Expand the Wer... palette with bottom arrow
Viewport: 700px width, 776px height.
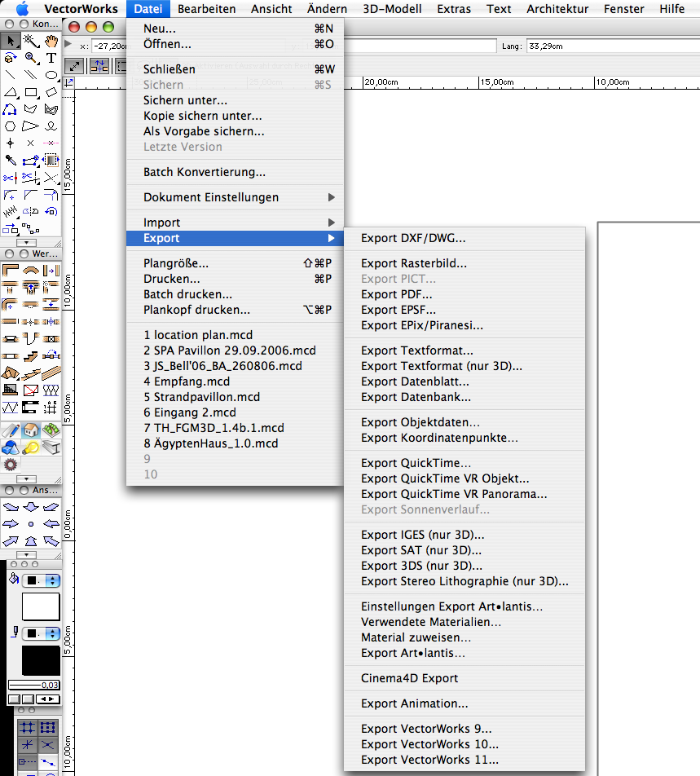click(x=26, y=479)
